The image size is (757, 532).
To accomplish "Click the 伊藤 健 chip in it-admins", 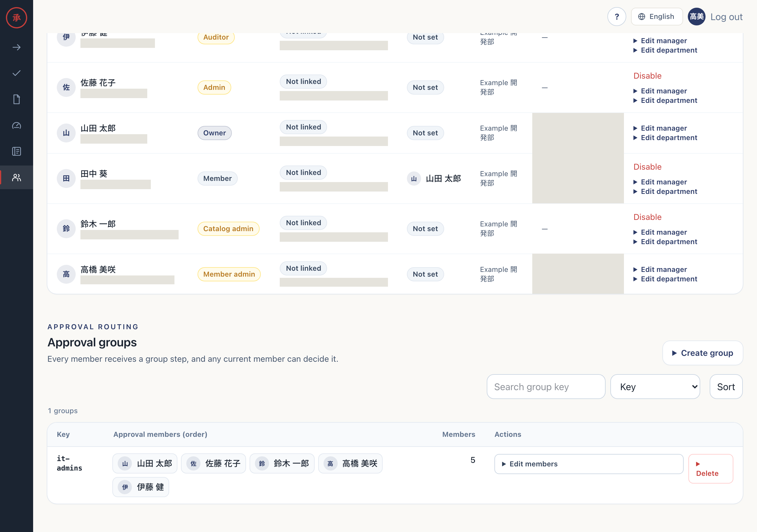I will pos(141,487).
